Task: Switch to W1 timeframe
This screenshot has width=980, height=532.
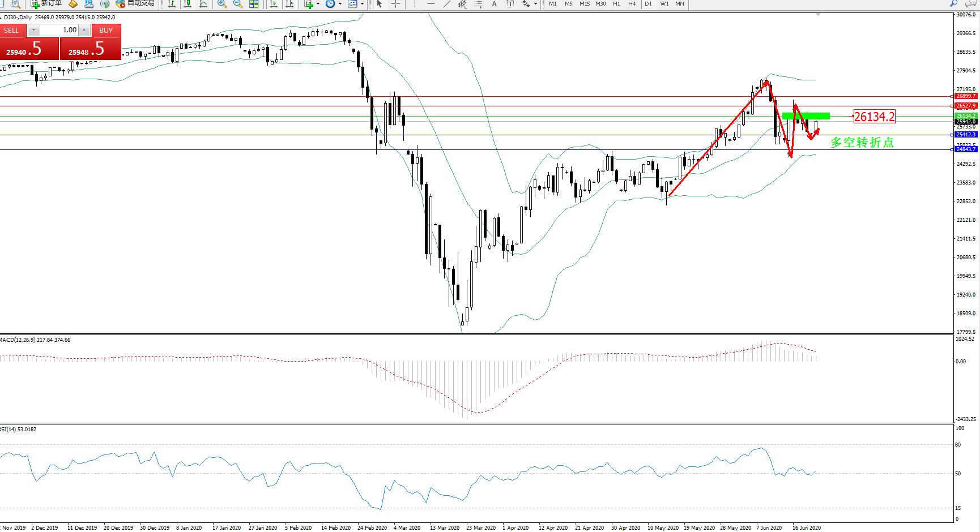Action: tap(664, 4)
